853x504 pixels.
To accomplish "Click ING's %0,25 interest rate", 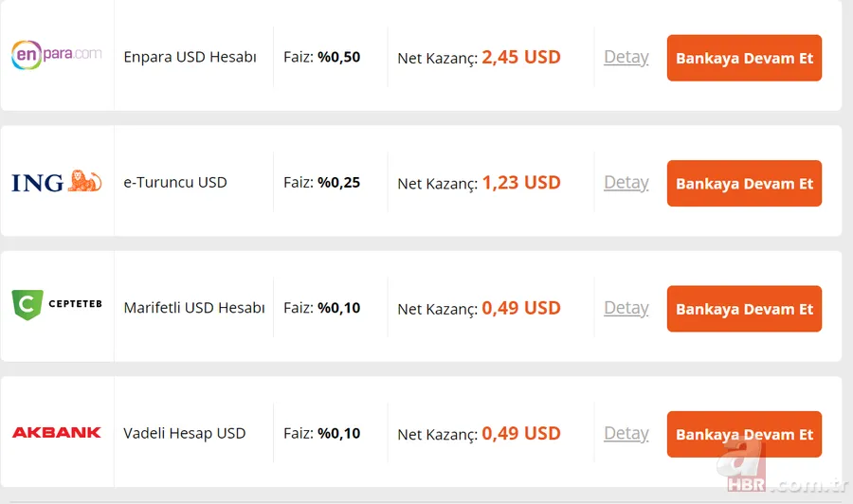I will click(x=338, y=182).
